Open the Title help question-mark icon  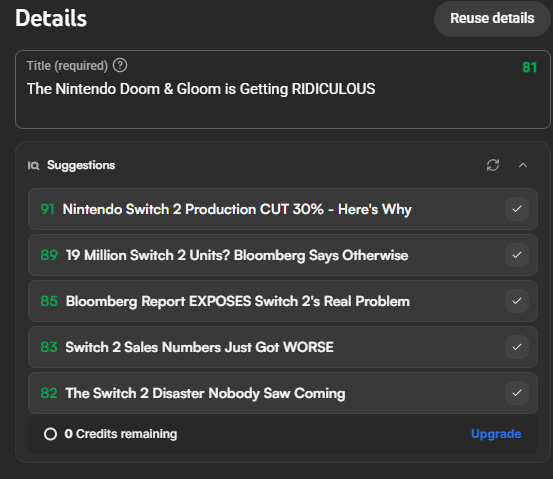[120, 66]
